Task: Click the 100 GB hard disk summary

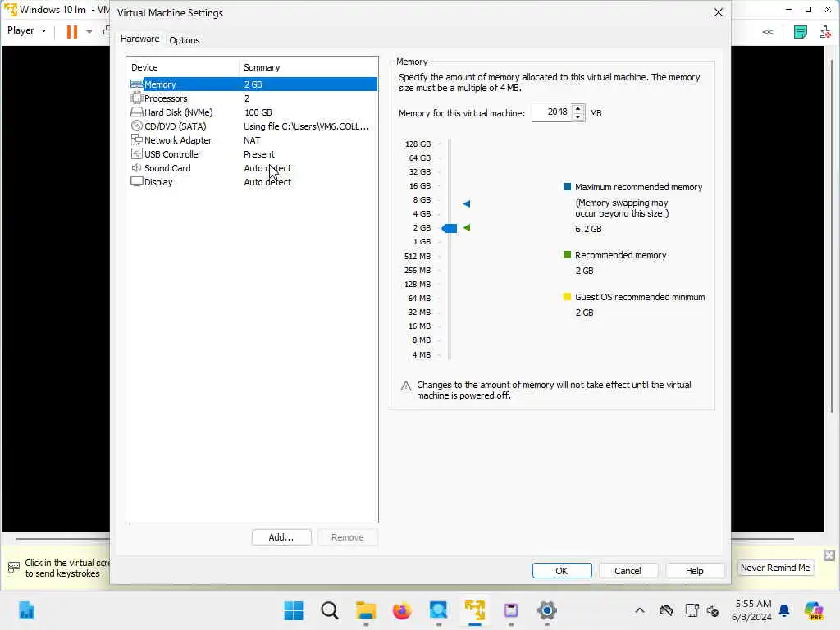Action: pyautogui.click(x=258, y=112)
